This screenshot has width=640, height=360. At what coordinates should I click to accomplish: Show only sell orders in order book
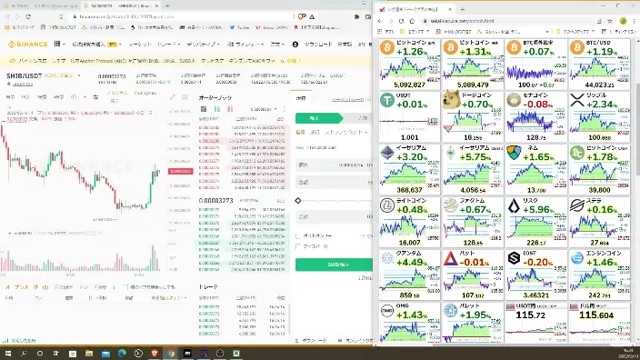(230, 109)
